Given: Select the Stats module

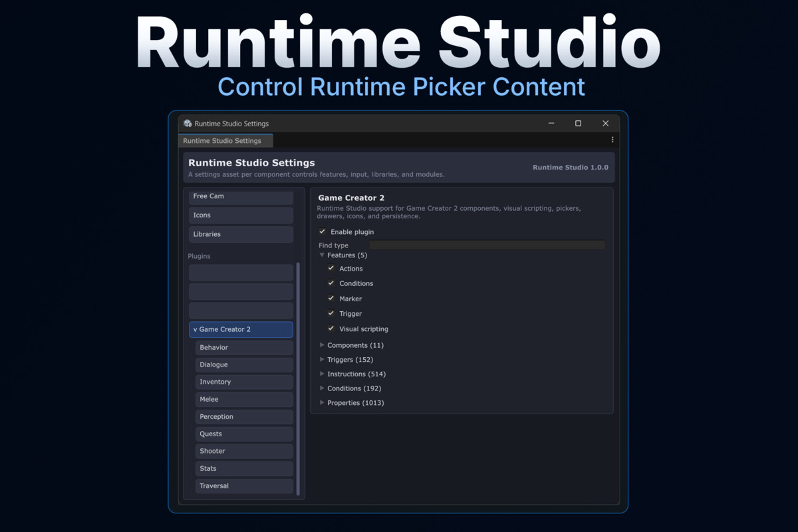Looking at the screenshot, I should [244, 469].
